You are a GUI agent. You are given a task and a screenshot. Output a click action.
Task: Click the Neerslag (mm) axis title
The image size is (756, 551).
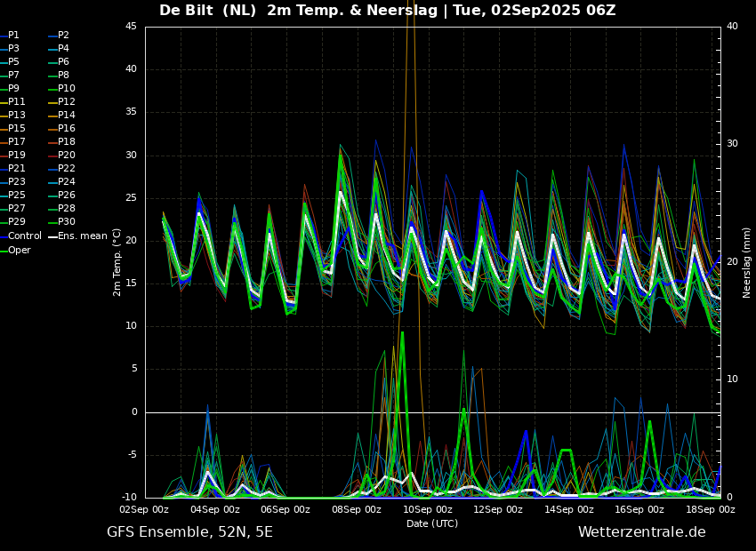[x=747, y=261]
